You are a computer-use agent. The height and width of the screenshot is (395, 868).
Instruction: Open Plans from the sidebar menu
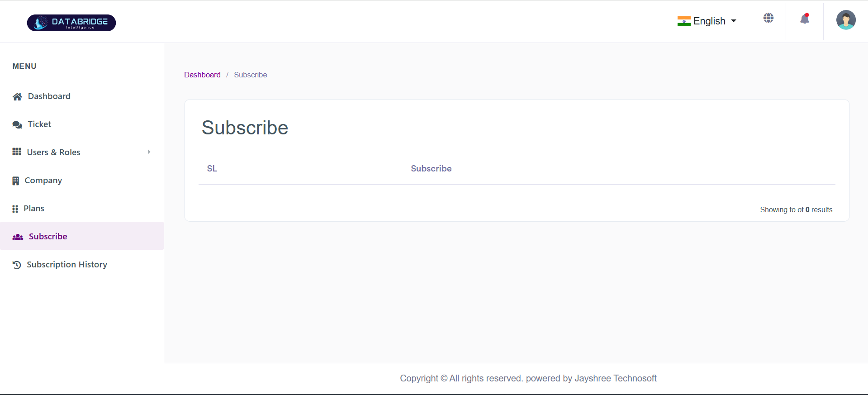(x=34, y=209)
